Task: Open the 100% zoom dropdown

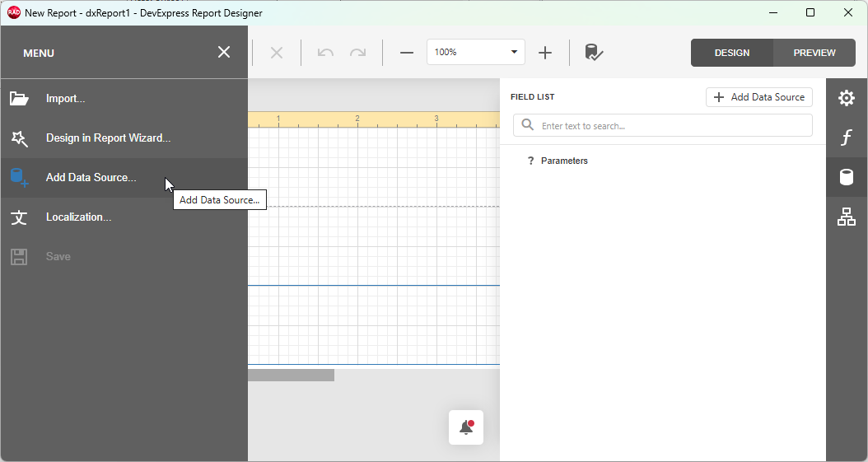Action: click(475, 52)
